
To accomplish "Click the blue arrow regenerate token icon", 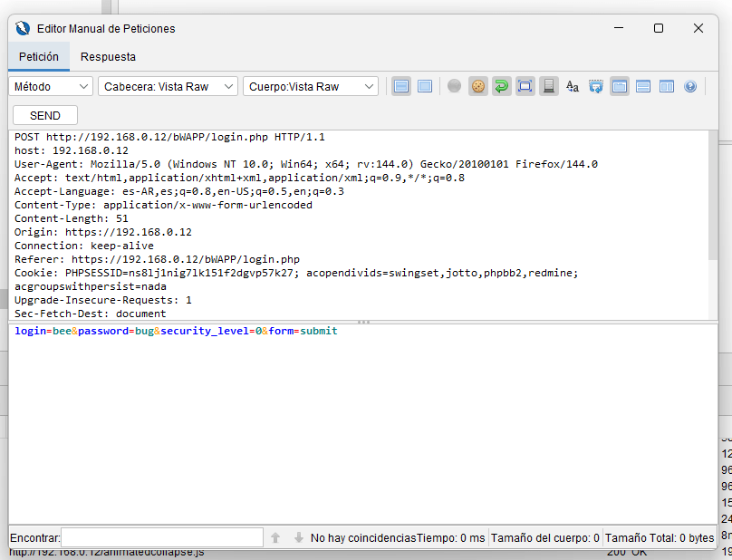I will click(596, 87).
